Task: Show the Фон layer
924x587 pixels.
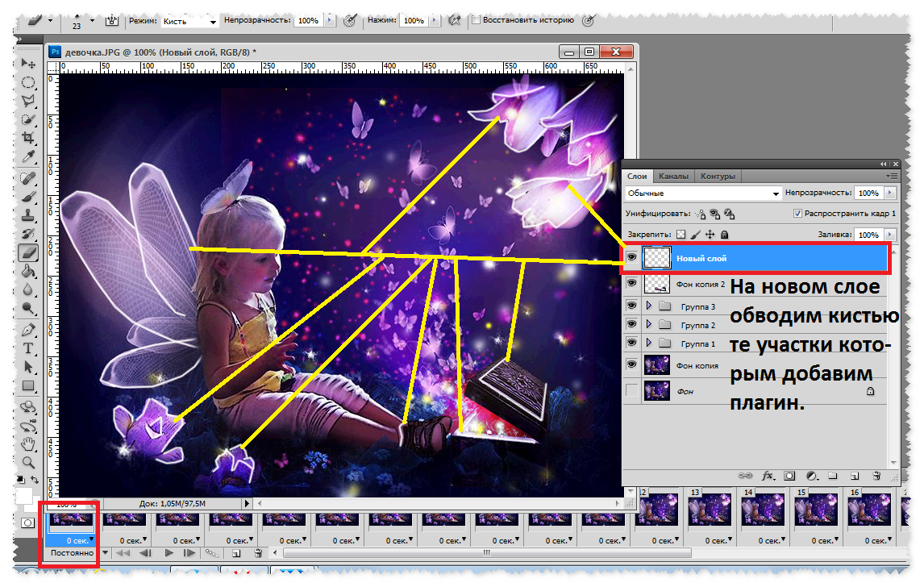Action: coord(631,390)
